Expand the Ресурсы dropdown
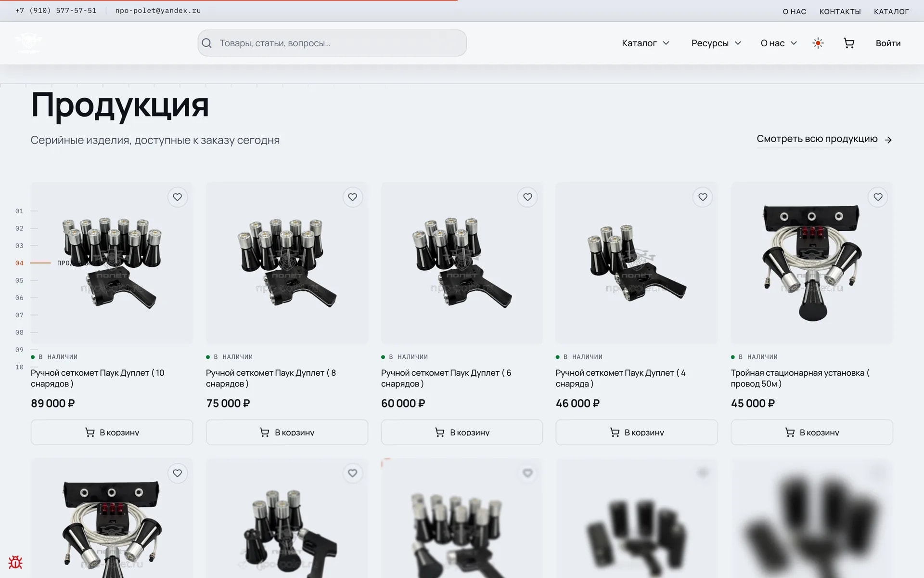Screen dimensions: 924x578 click(x=716, y=43)
